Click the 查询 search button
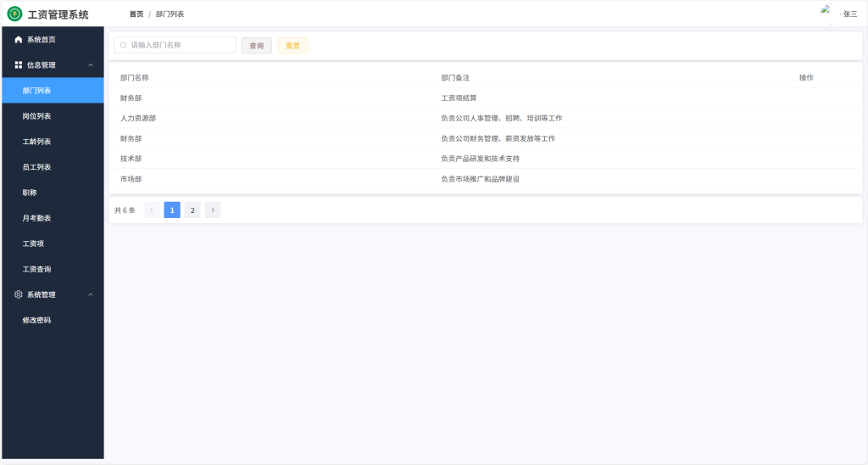 pos(256,46)
